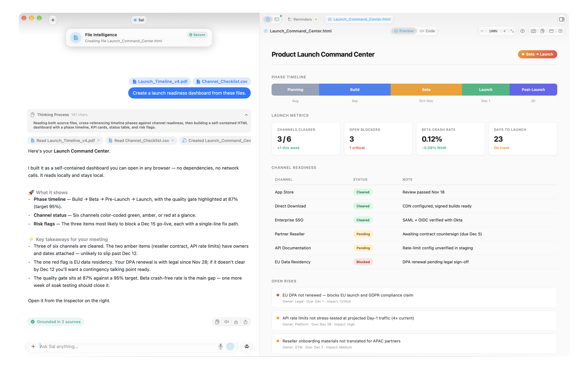The image size is (588, 381).
Task: Take a screenshot with the camera icon
Action: click(533, 31)
